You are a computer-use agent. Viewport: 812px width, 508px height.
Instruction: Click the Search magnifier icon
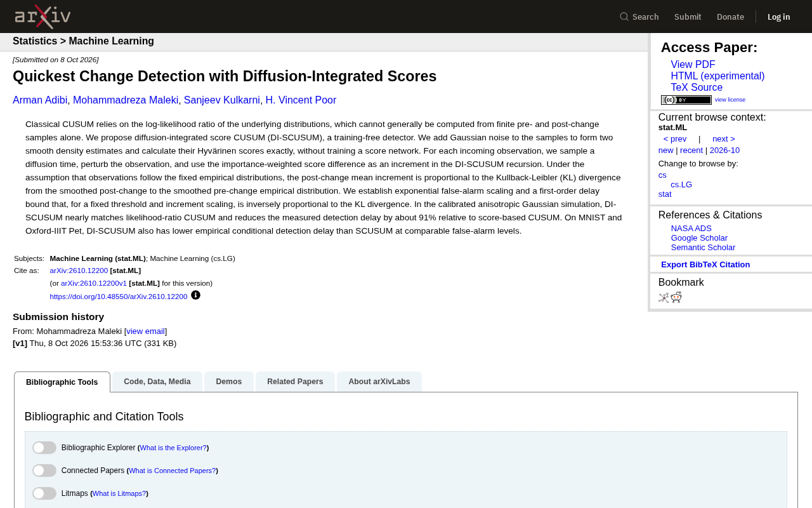tap(624, 17)
